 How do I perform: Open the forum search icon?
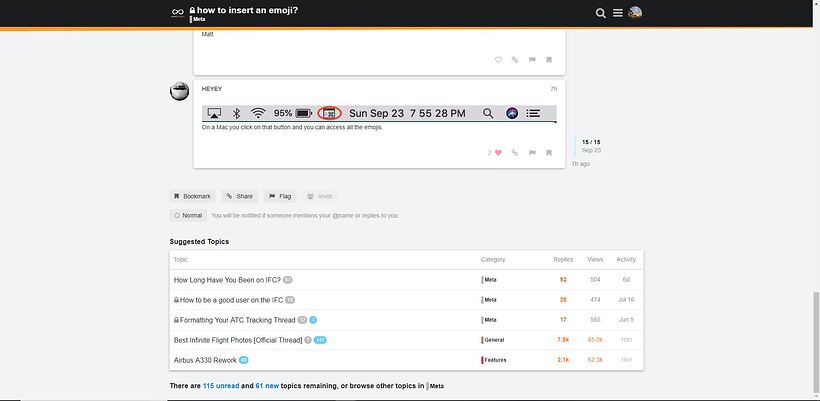click(600, 13)
